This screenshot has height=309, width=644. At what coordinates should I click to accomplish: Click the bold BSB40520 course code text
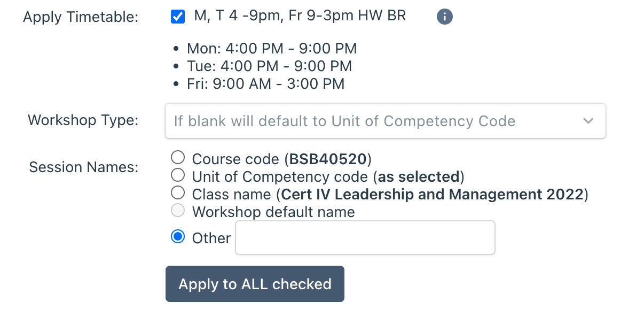(x=328, y=159)
